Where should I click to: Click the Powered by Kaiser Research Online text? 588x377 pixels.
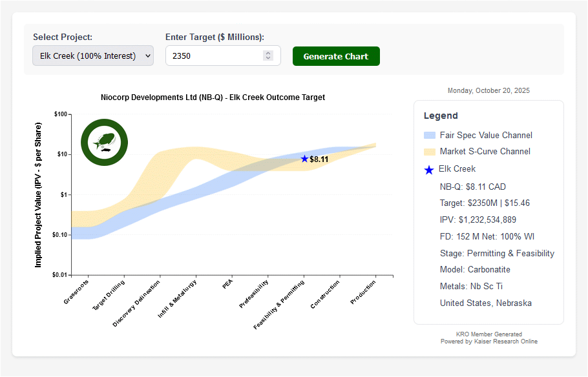coord(489,341)
